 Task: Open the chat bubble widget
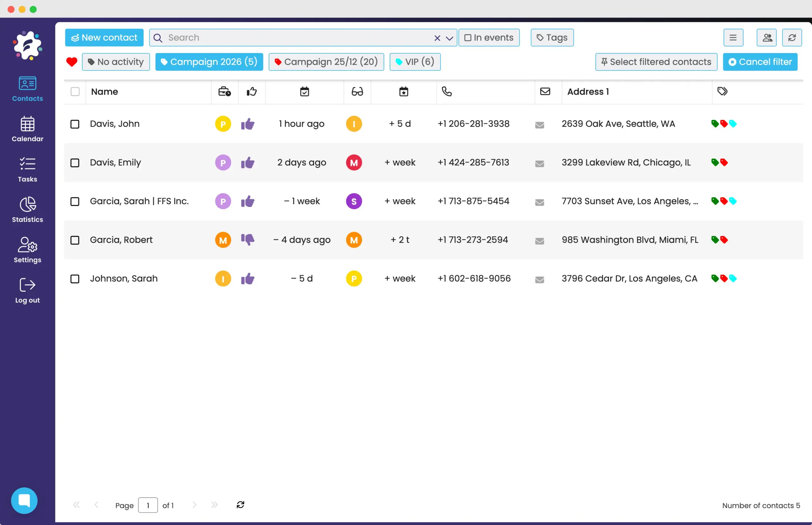coord(24,500)
